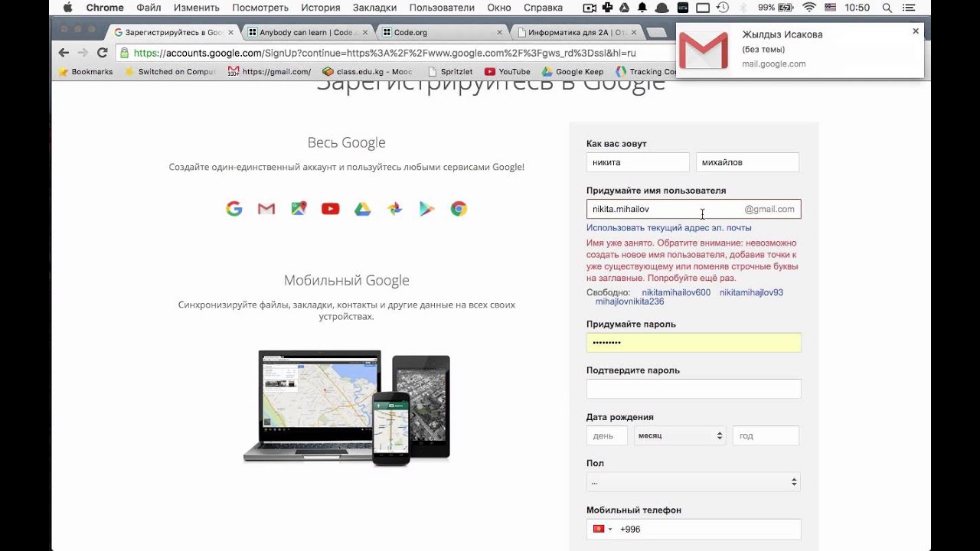This screenshot has height=551, width=980.
Task: Click the battery status indicator
Action: pos(776,8)
